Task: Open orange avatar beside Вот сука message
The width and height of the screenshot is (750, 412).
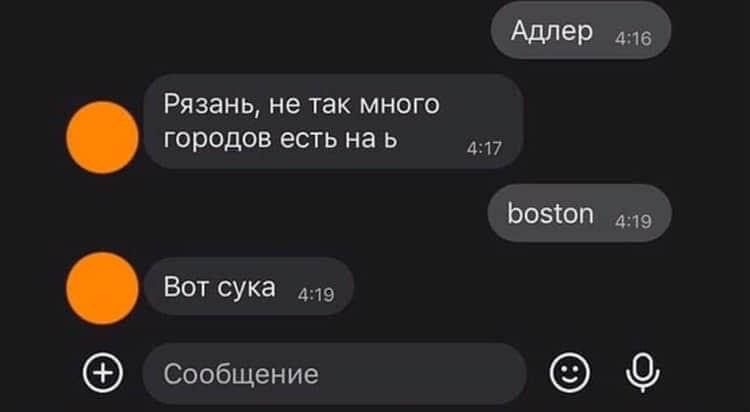Action: pyautogui.click(x=102, y=289)
